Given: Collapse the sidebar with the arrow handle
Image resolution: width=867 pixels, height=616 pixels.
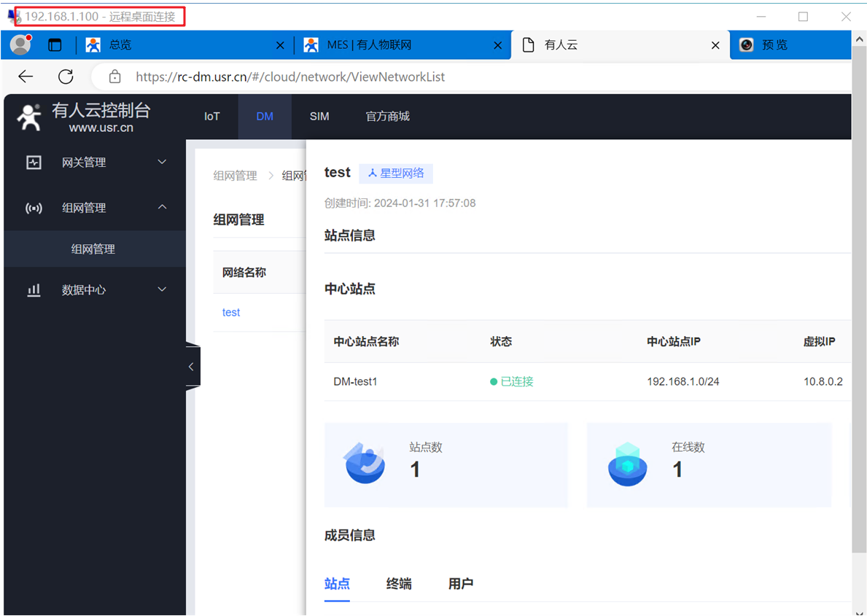Looking at the screenshot, I should (192, 367).
